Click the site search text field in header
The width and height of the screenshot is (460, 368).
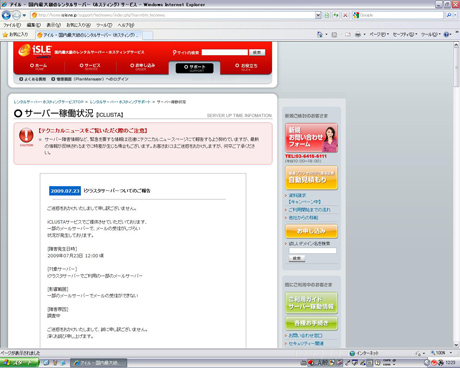225,52
